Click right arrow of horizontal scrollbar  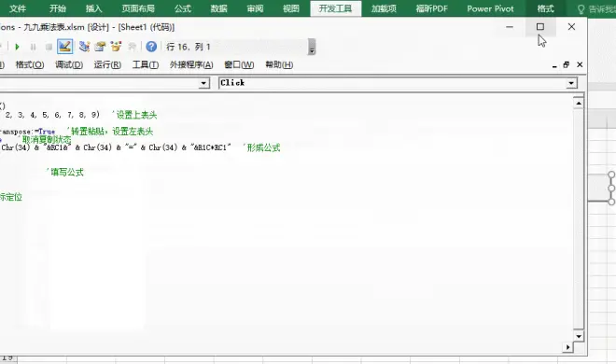point(567,347)
